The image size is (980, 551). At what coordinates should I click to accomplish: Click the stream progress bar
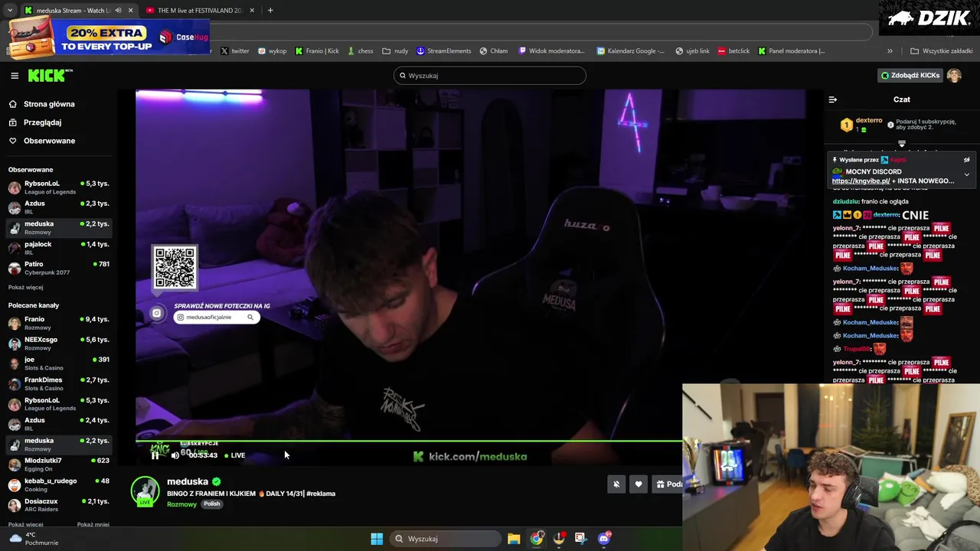click(409, 441)
